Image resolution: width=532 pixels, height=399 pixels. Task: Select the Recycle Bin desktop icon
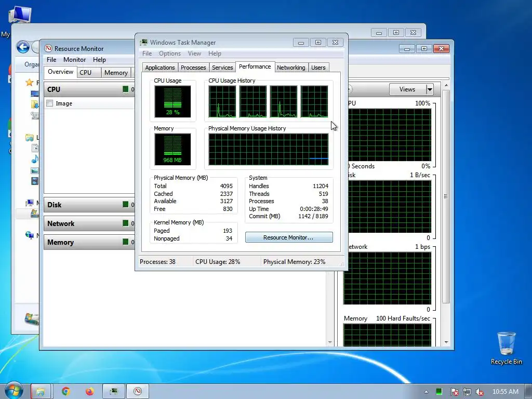tap(506, 348)
